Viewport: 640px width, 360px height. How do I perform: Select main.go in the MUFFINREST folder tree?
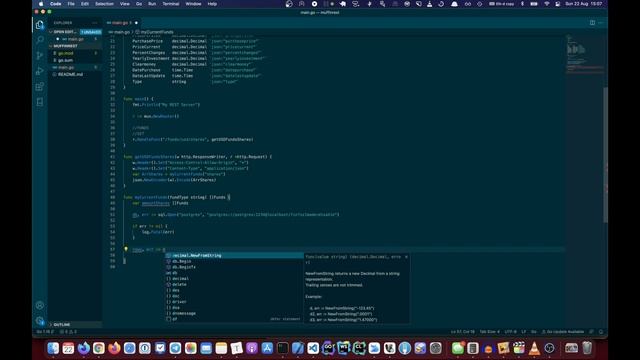[75, 67]
